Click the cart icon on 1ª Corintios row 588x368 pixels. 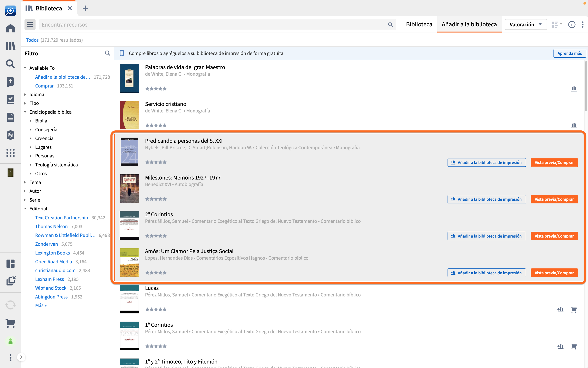tap(574, 346)
